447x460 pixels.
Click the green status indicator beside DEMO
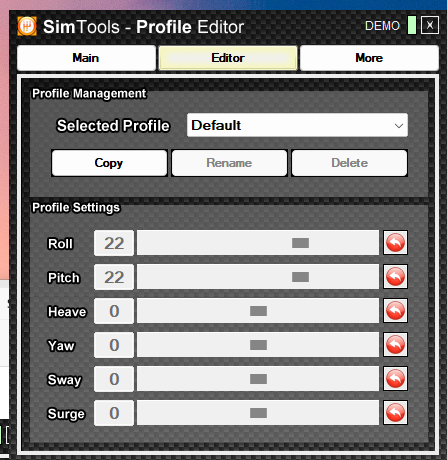412,25
